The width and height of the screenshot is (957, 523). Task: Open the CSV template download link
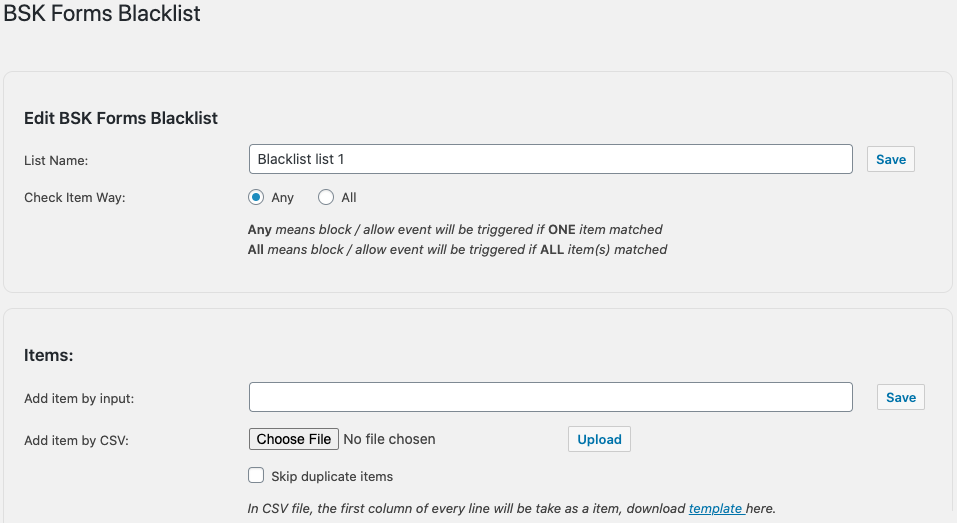[717, 508]
